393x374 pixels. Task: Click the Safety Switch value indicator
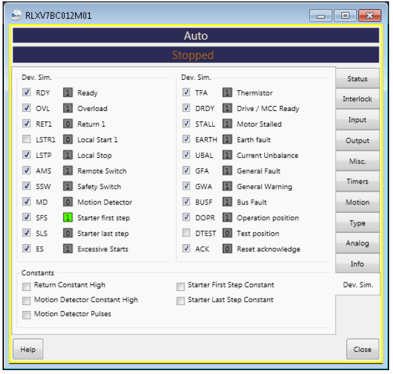(68, 186)
